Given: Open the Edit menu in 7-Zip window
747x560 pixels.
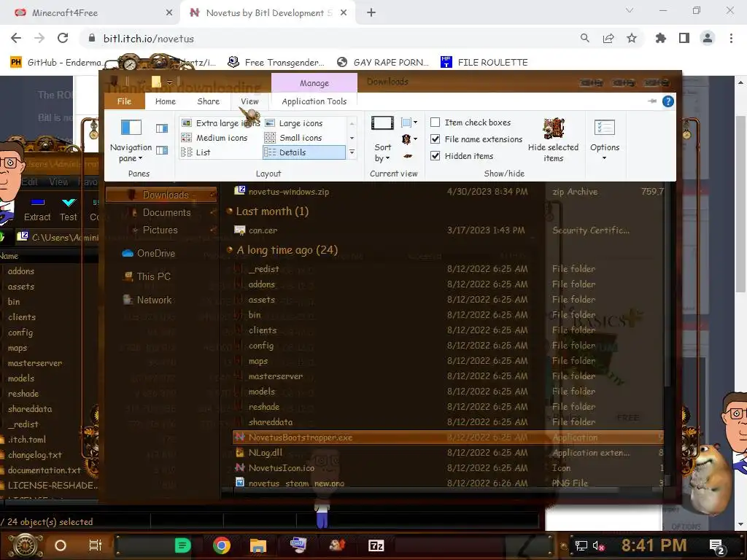Looking at the screenshot, I should (29, 182).
